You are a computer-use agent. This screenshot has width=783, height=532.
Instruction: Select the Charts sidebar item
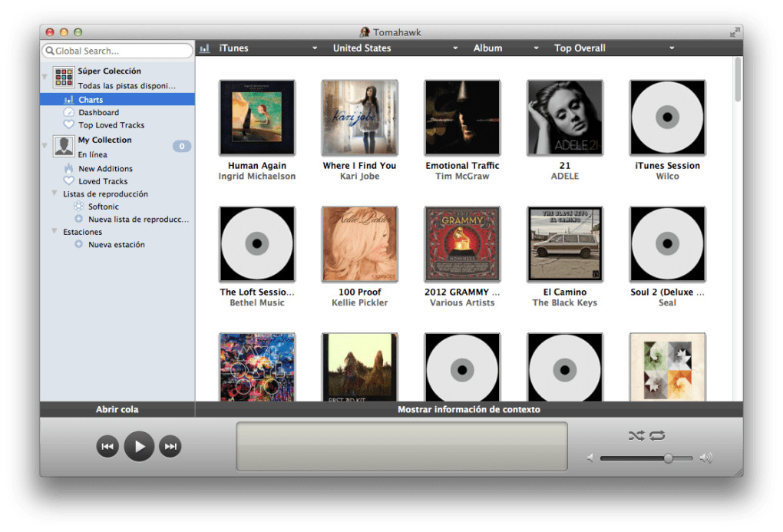pos(117,99)
